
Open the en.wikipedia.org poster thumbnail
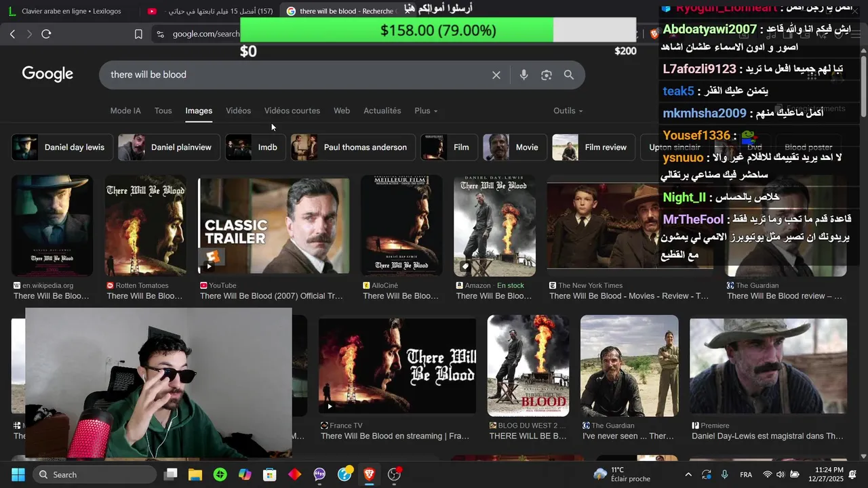(52, 226)
